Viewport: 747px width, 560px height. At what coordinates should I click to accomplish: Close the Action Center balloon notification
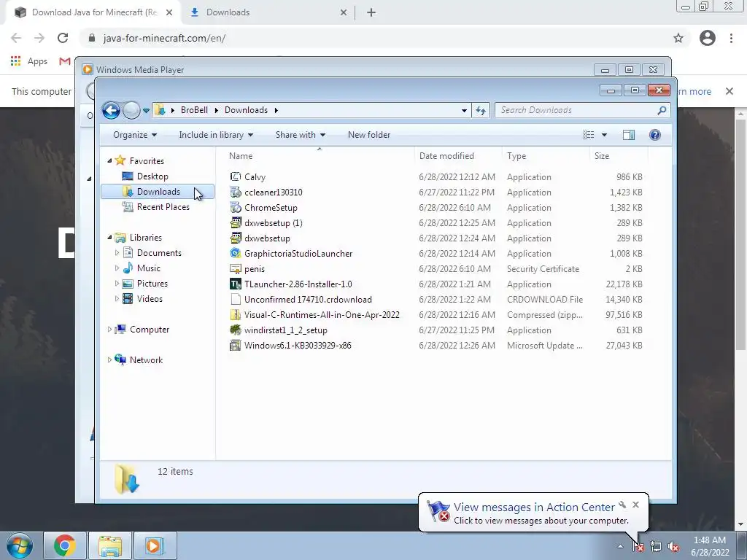click(x=635, y=505)
